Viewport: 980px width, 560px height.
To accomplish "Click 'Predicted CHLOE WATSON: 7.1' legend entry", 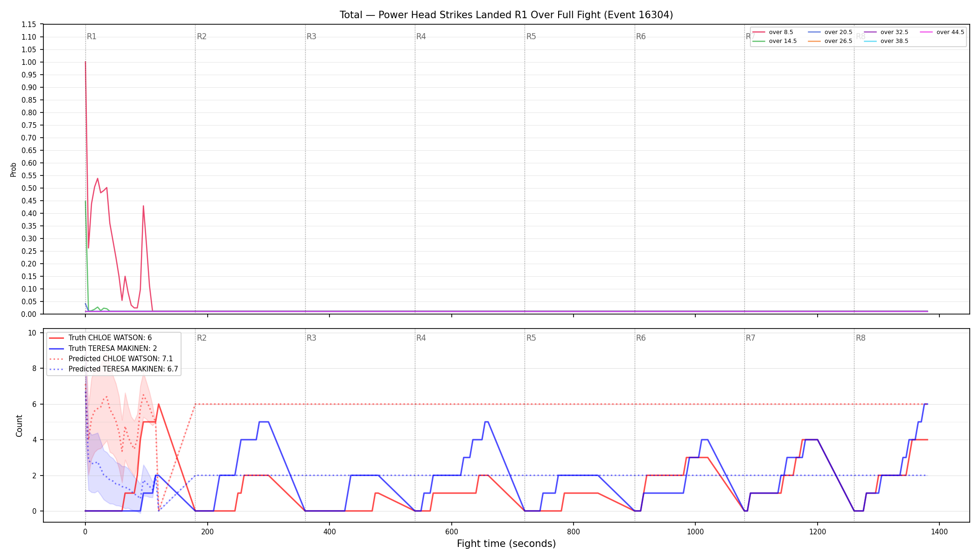I will click(x=111, y=359).
